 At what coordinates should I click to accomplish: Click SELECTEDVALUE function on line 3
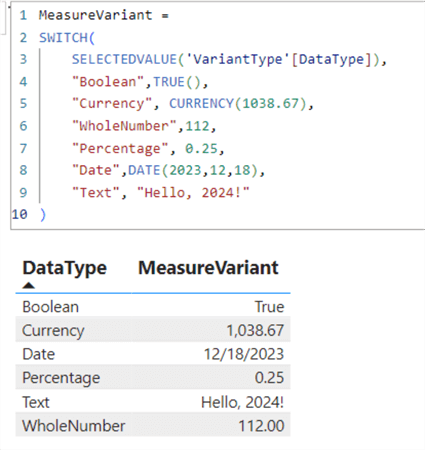pyautogui.click(x=124, y=59)
